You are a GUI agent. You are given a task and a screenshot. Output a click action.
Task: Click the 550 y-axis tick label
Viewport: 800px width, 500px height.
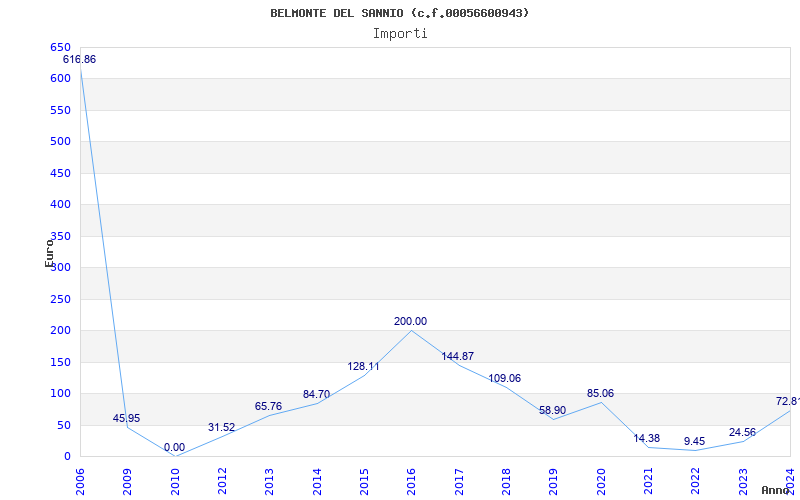click(61, 111)
